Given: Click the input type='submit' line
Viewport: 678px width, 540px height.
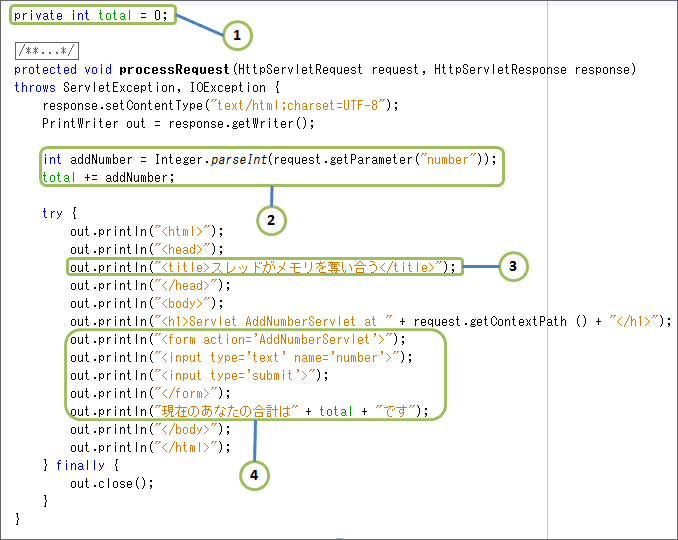Looking at the screenshot, I should (199, 376).
